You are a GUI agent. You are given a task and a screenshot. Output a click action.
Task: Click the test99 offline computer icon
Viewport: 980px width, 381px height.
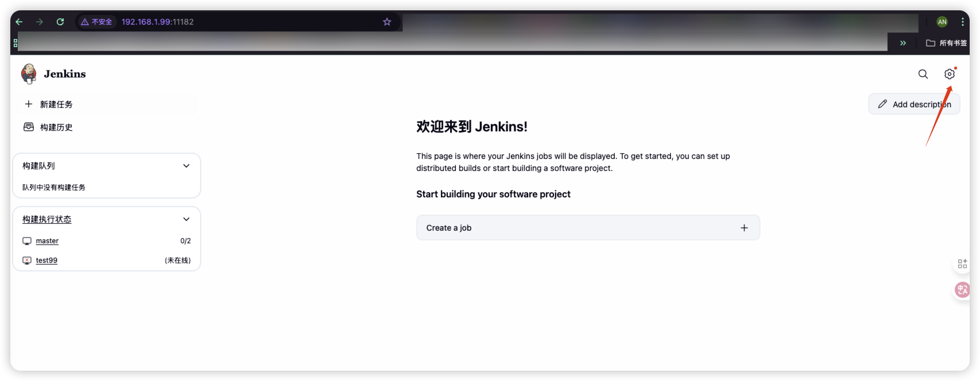pyautogui.click(x=27, y=261)
